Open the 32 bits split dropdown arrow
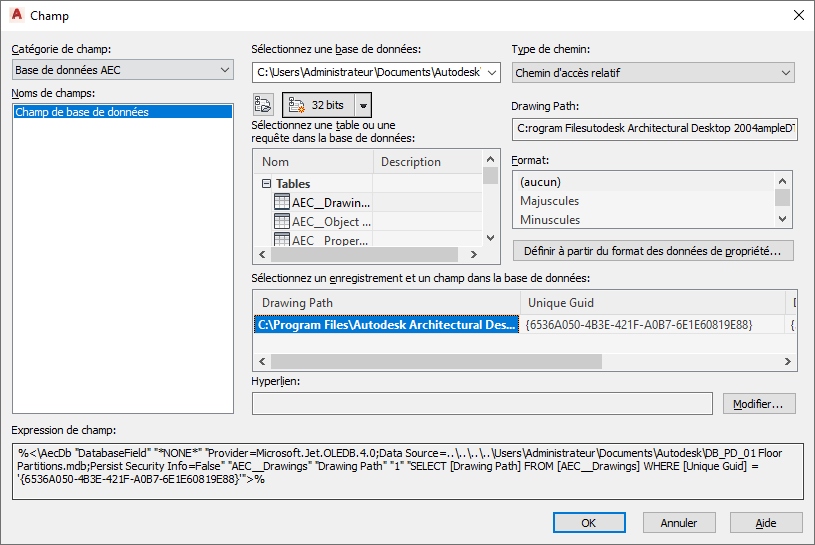Image resolution: width=815 pixels, height=545 pixels. point(363,105)
